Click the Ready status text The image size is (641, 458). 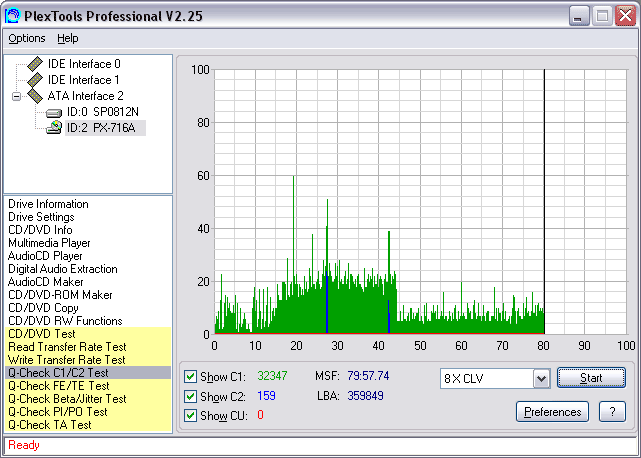point(24,445)
